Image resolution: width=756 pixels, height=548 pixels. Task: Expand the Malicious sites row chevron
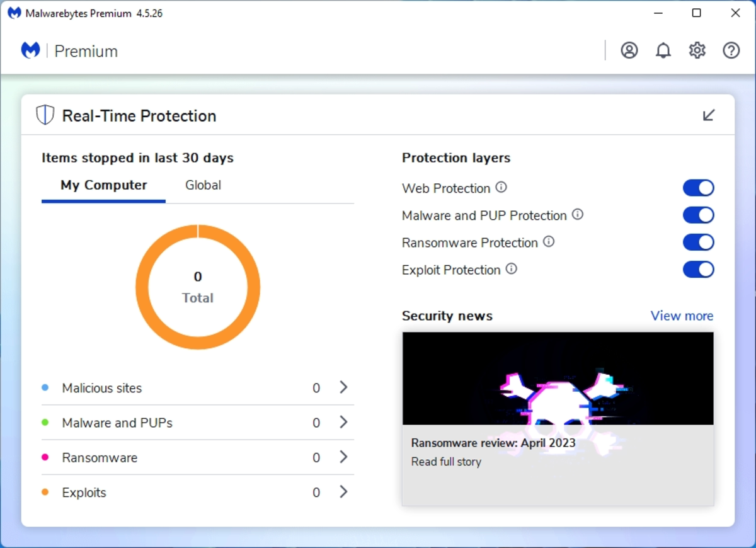coord(343,387)
